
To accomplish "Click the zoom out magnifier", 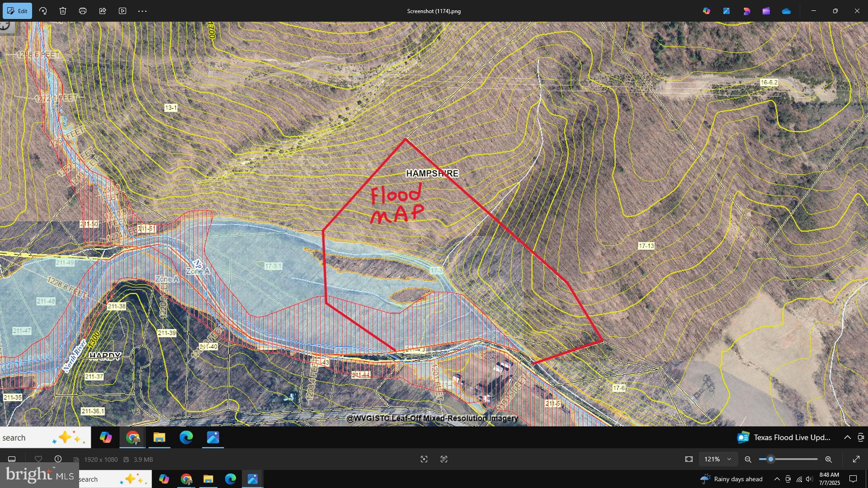I will 748,459.
